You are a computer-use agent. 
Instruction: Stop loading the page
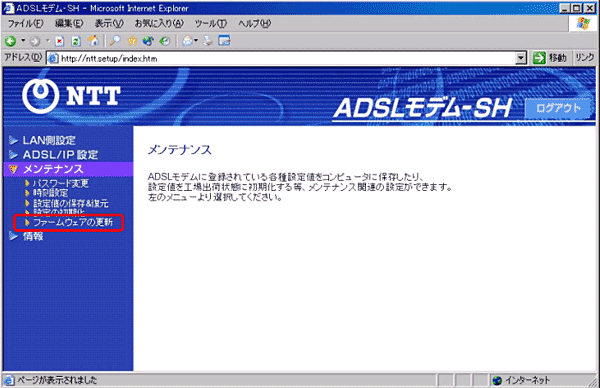click(59, 41)
